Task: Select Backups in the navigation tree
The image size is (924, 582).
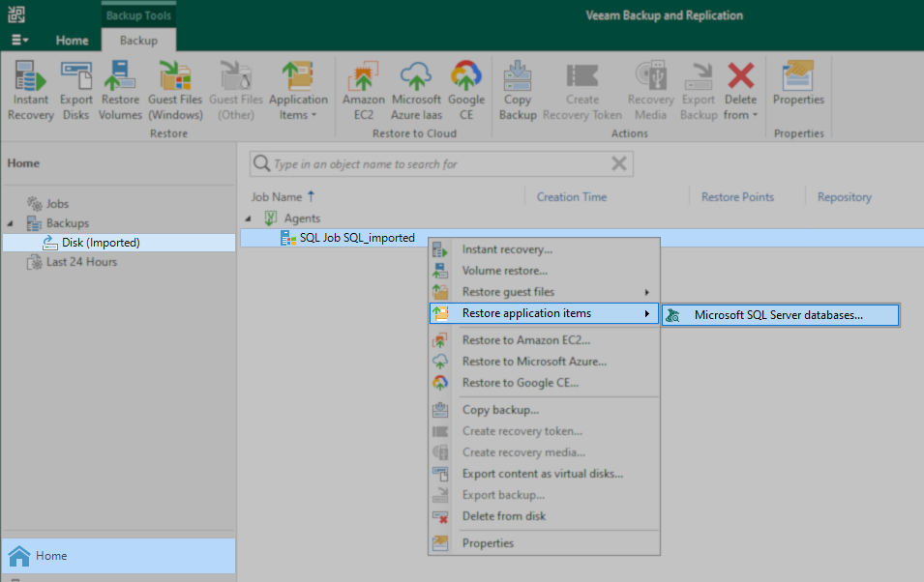Action: (67, 223)
